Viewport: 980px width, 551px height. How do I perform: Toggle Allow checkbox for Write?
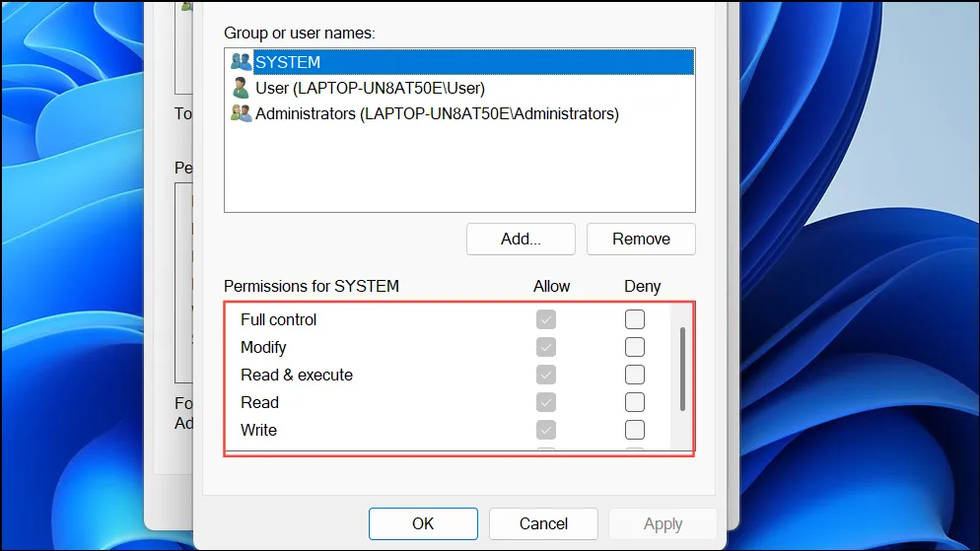545,430
